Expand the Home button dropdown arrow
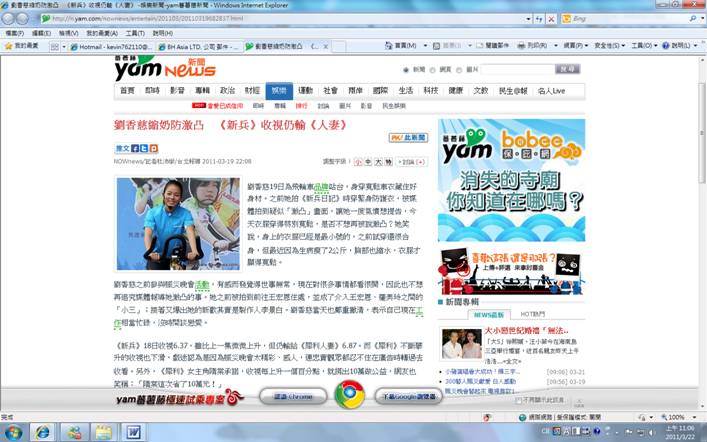This screenshot has height=442, width=707. click(425, 46)
